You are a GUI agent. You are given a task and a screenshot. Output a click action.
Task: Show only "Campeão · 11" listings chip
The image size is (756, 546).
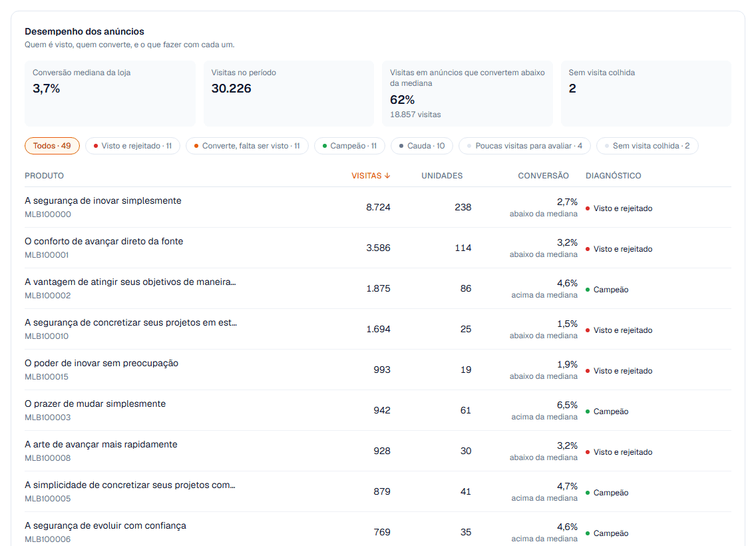click(x=349, y=146)
